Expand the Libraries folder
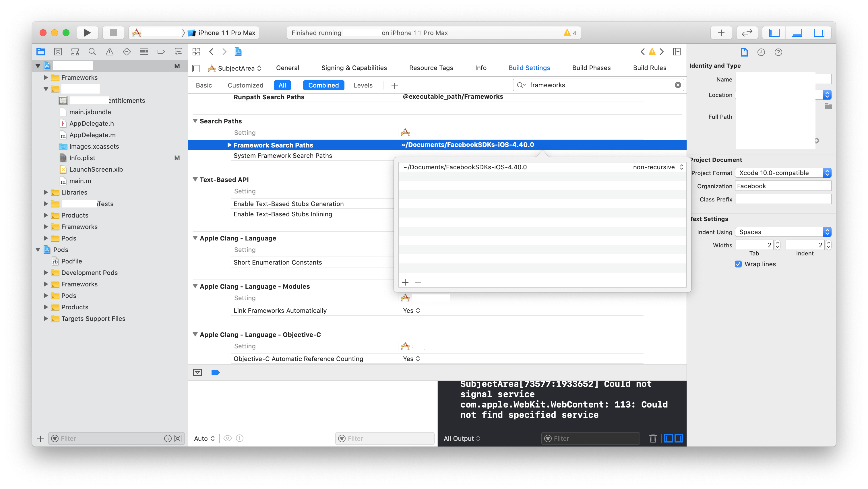 pyautogui.click(x=46, y=192)
